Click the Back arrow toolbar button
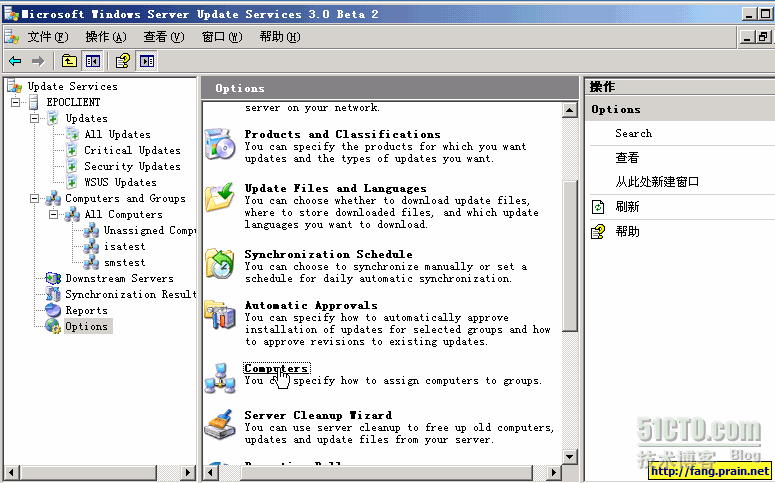Screen dimensions: 775x483 (x=15, y=61)
